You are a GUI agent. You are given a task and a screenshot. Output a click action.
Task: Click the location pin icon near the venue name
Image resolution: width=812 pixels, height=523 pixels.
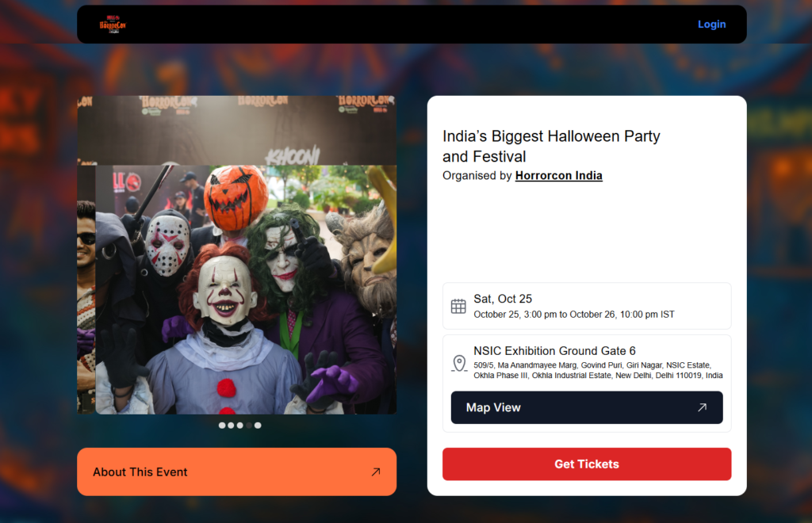pos(458,363)
